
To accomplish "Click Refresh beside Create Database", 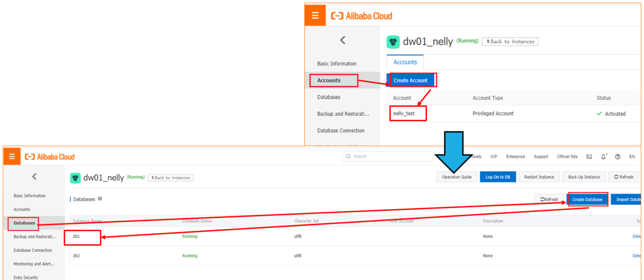I will pyautogui.click(x=549, y=199).
